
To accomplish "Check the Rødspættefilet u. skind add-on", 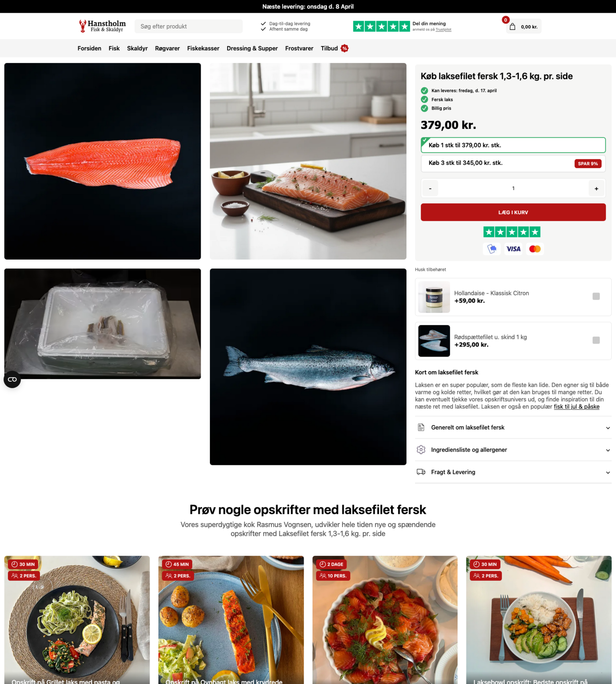I will point(596,340).
